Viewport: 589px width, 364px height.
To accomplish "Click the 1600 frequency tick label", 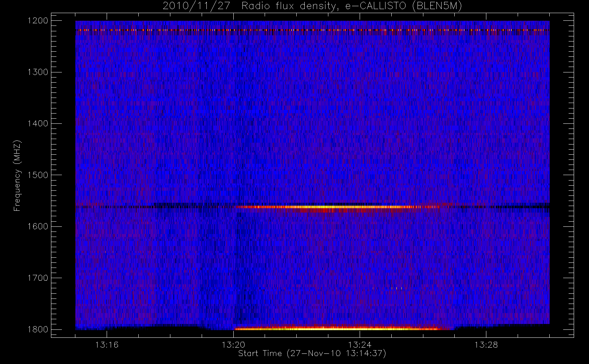I will coord(38,226).
